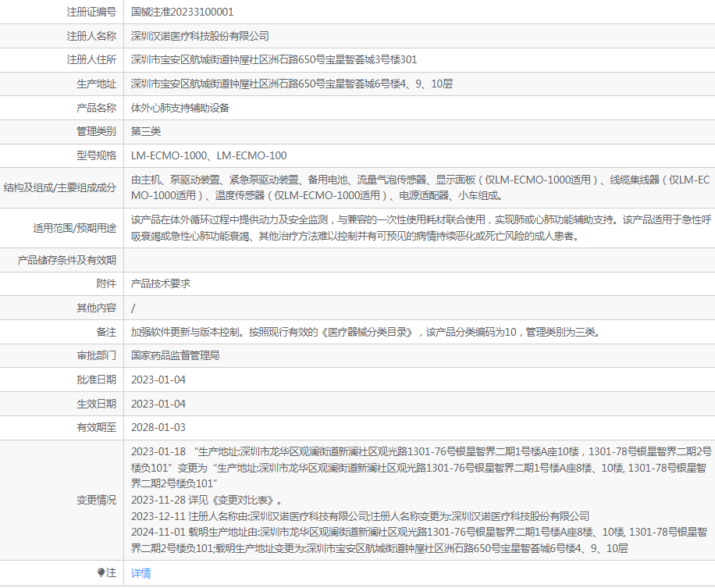The width and height of the screenshot is (715, 588).
Task: Click the 结构及组成/主要组成成分 label
Action: click(60, 188)
